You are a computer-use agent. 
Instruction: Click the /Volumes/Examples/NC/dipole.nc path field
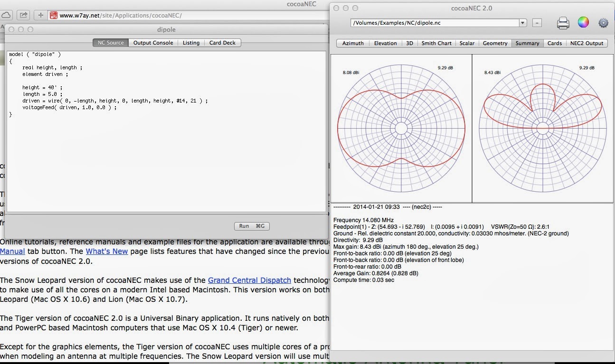435,23
